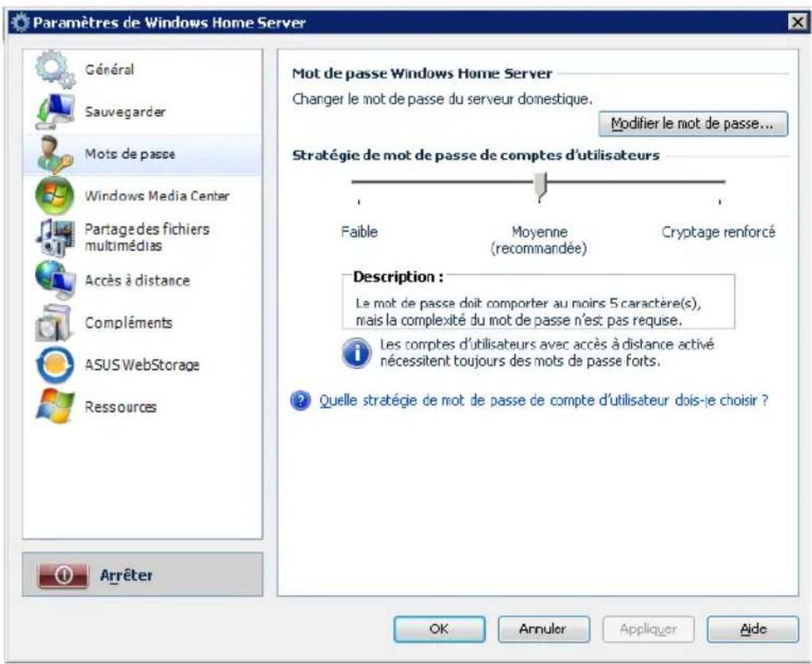Image resolution: width=812 pixels, height=664 pixels.
Task: Close the Paramètres de Windows Home Server window
Action: [x=797, y=22]
